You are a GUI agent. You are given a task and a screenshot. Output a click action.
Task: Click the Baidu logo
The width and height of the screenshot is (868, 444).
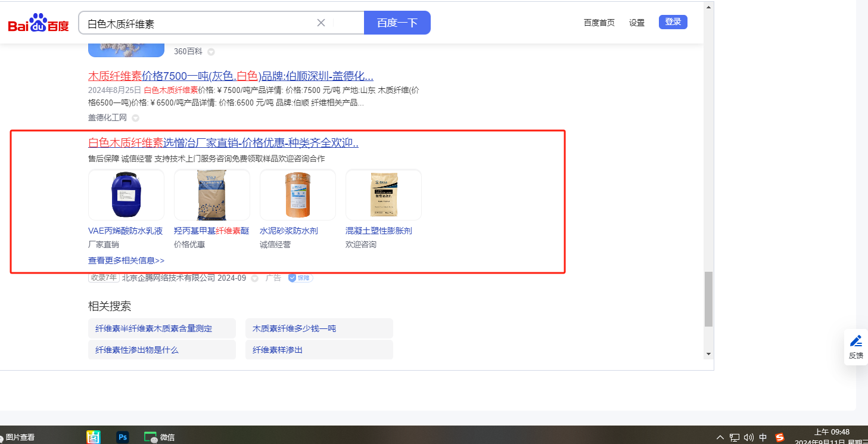click(x=38, y=23)
